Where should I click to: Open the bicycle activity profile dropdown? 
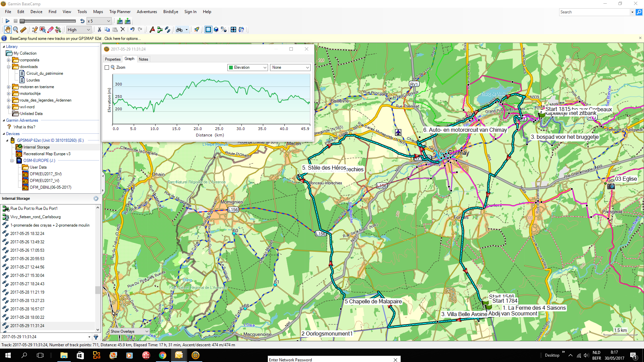(186, 30)
